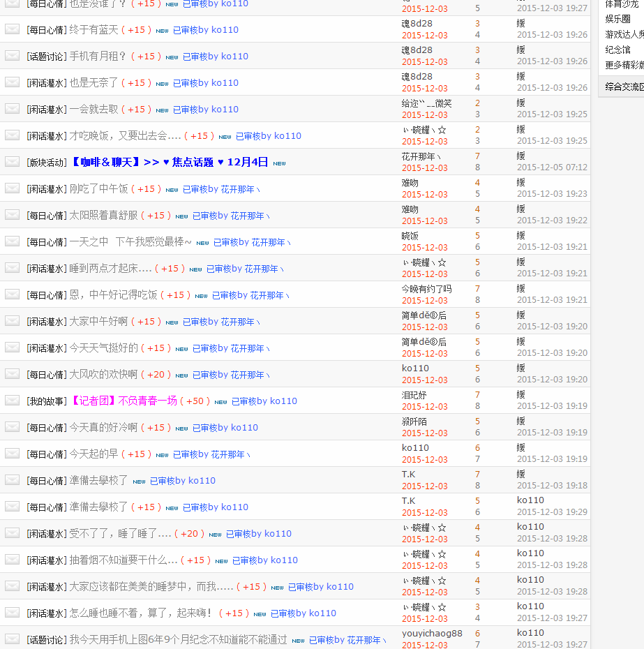
Task: Click [话题讨论] tag beside 手机有月租？
Action: [47, 57]
